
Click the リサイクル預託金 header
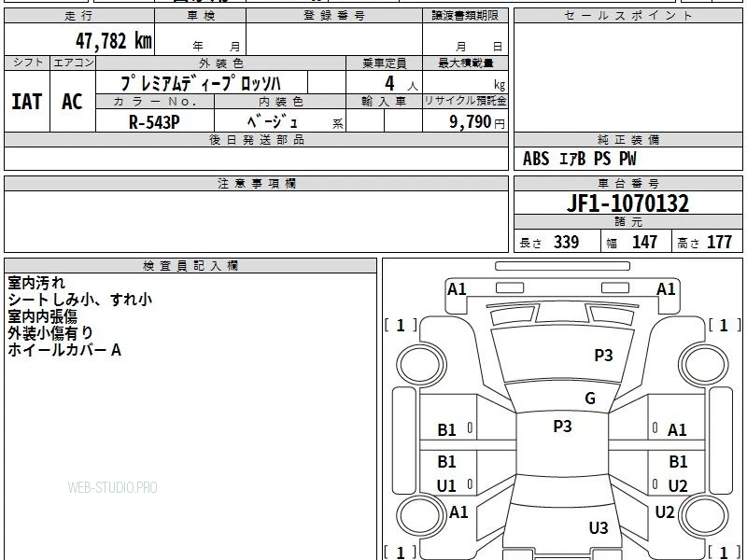pos(465,102)
